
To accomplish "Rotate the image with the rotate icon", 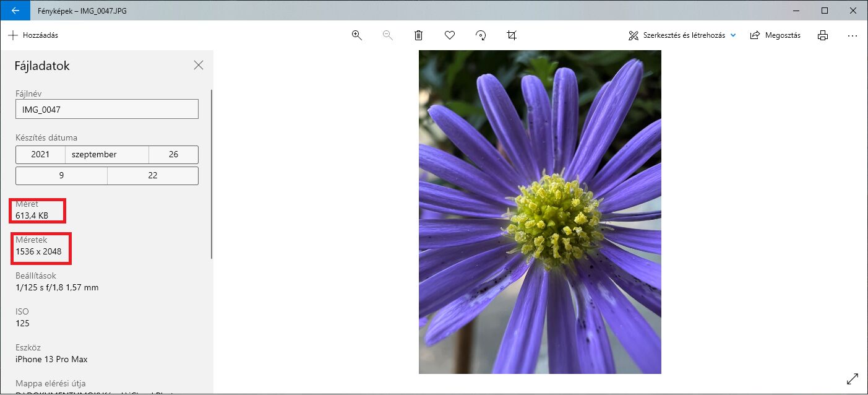I will (x=481, y=35).
